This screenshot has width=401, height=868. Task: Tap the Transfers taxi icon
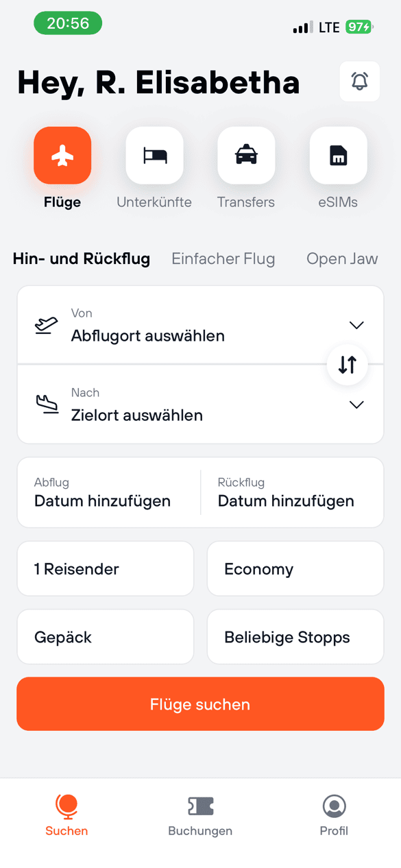click(x=246, y=156)
